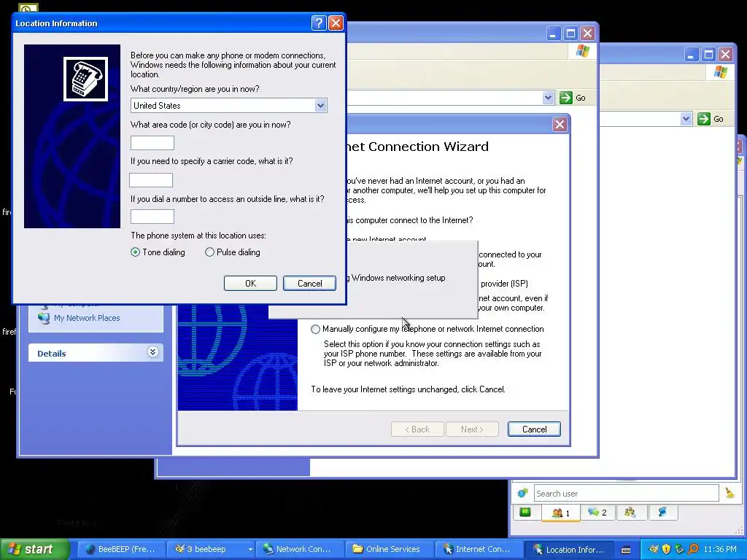The height and width of the screenshot is (560, 747).
Task: Switch to BeeBEEP users tab showing 1
Action: 561,513
